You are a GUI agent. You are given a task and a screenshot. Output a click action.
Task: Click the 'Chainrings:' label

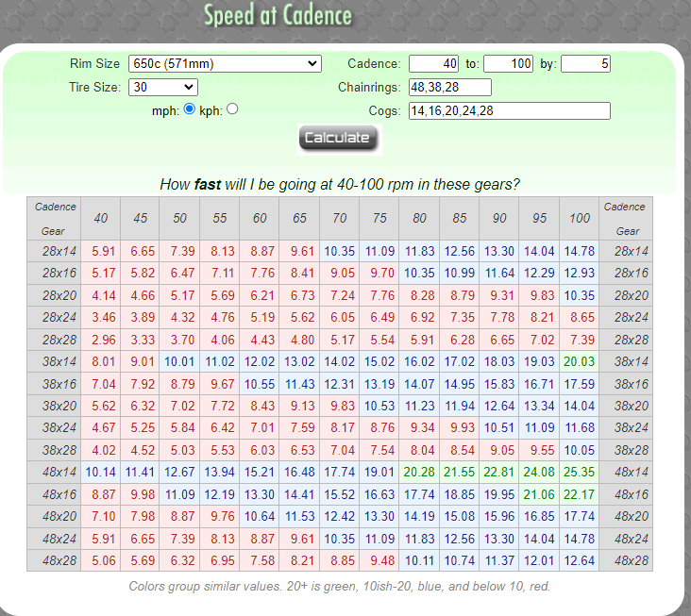coord(369,87)
